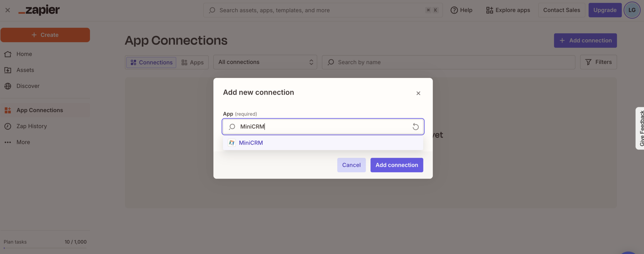Switch to the Connections tab
The height and width of the screenshot is (254, 644).
pyautogui.click(x=151, y=62)
